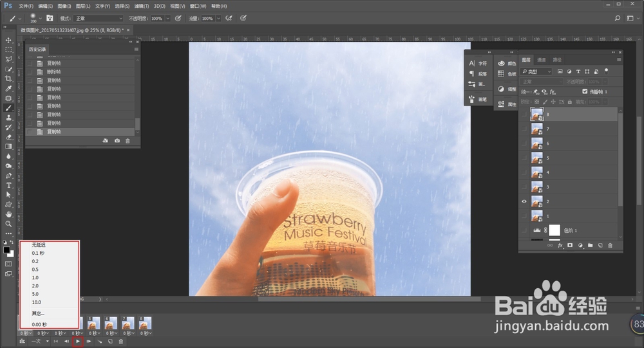This screenshot has height=348, width=644.
Task: Select the Eyedropper tool
Action: 8,89
